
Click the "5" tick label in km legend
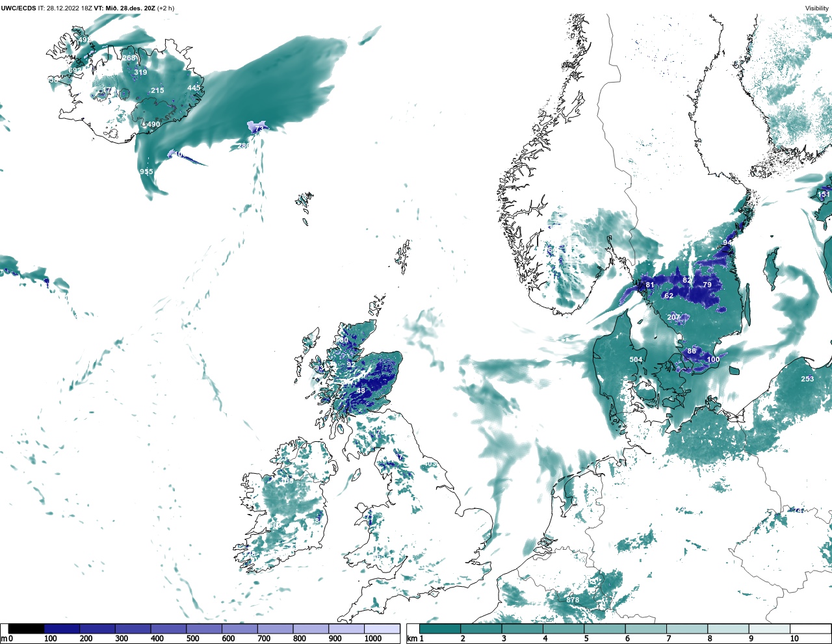(x=586, y=639)
